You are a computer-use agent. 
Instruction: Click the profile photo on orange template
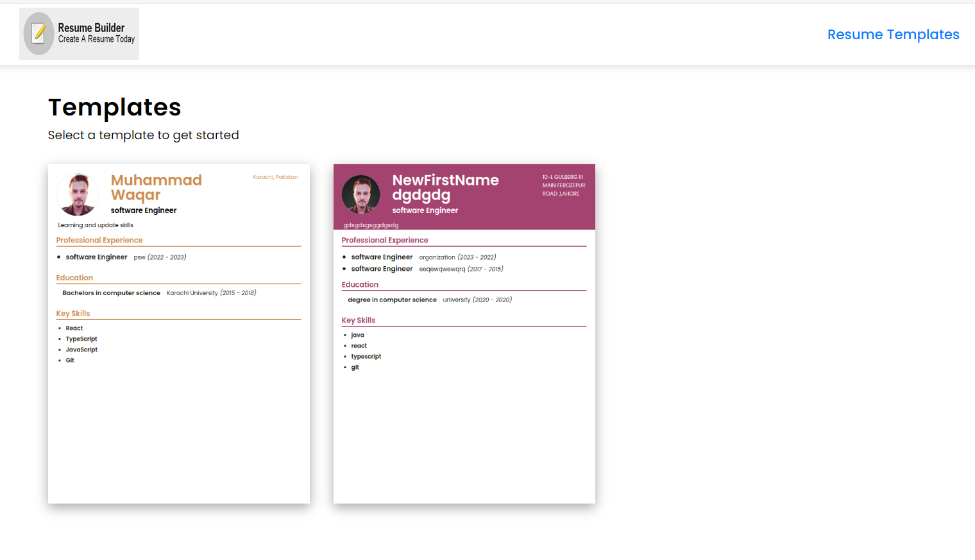click(x=78, y=194)
